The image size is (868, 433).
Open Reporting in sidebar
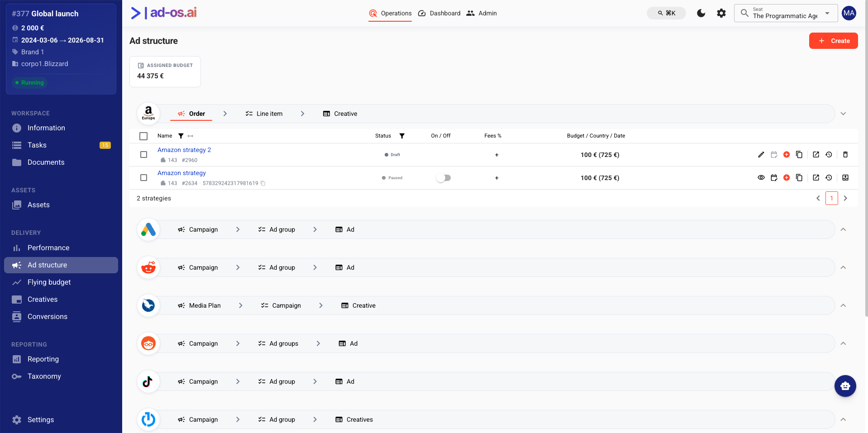[61, 359]
